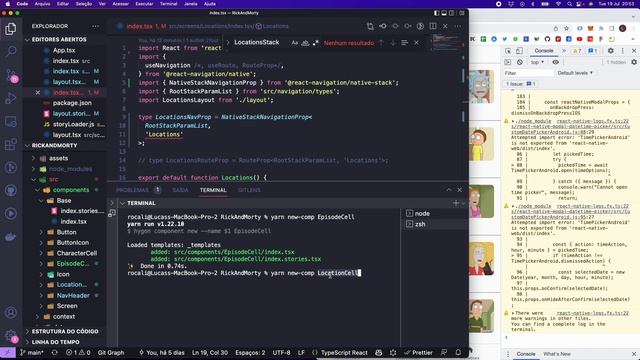Toggle Match Whole Word in find widget

coord(305,42)
